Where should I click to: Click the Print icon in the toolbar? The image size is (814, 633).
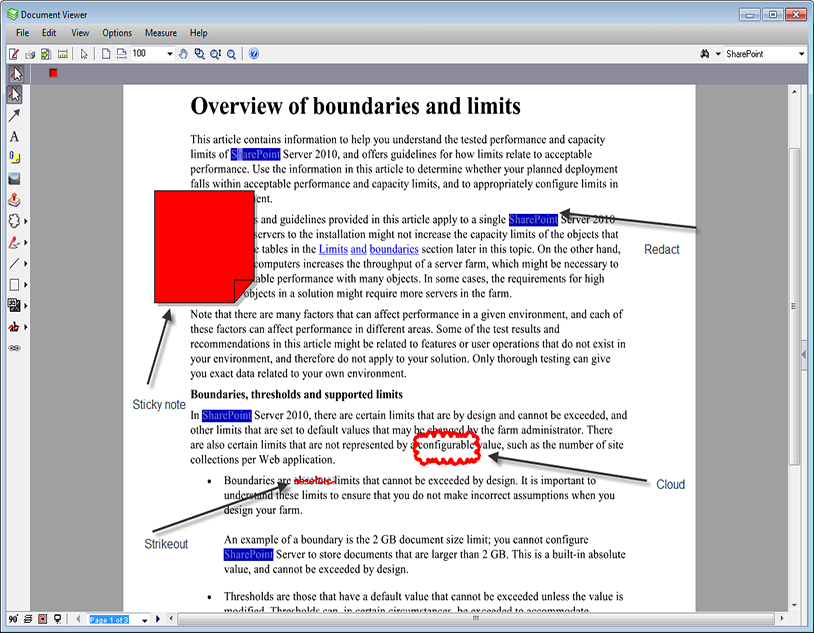(x=30, y=53)
